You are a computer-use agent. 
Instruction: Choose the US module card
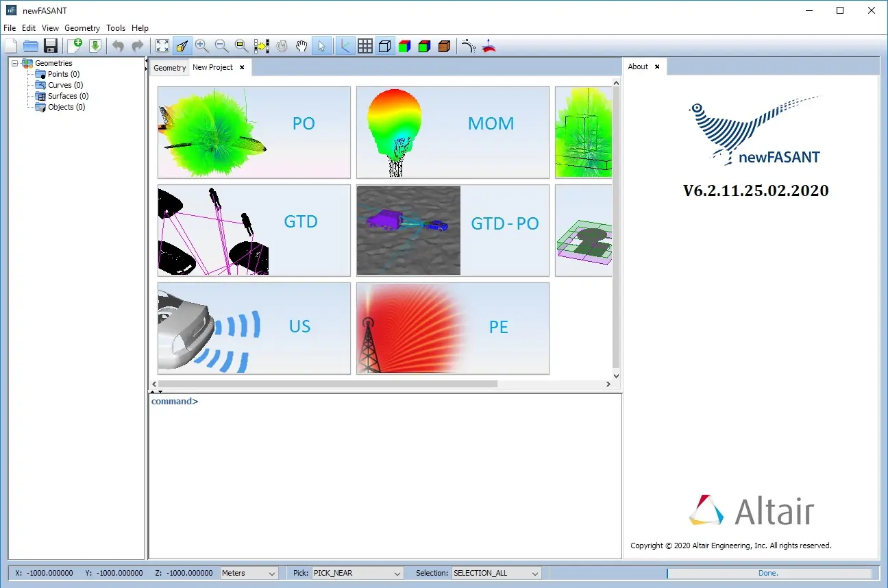[x=254, y=328]
